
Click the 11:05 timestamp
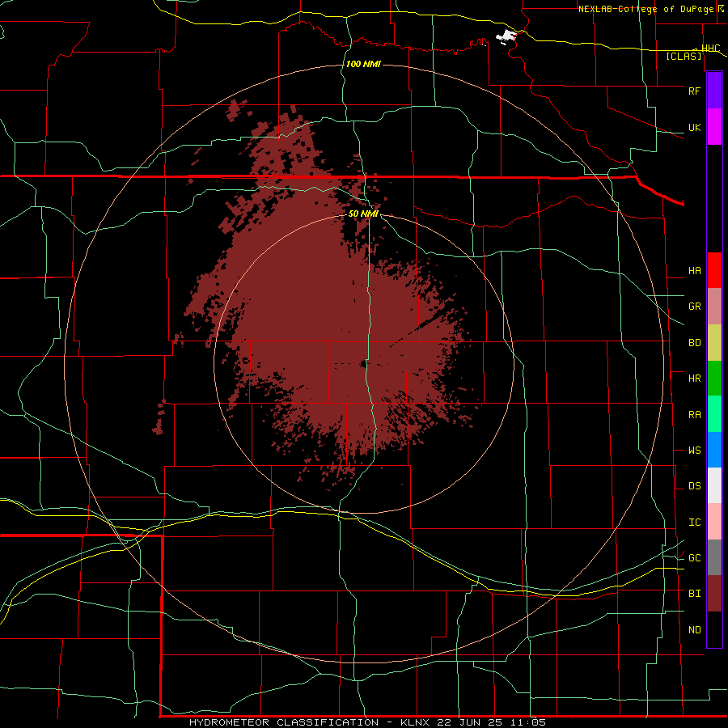[x=530, y=722]
